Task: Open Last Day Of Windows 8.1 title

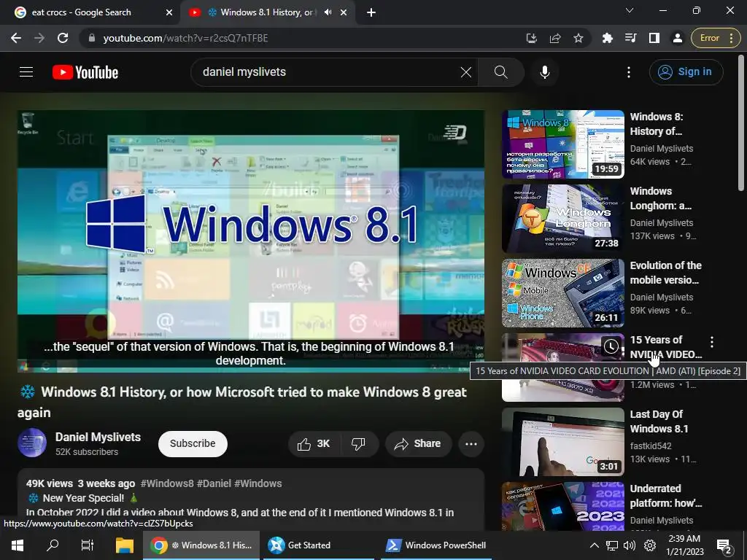Action: pyautogui.click(x=659, y=421)
